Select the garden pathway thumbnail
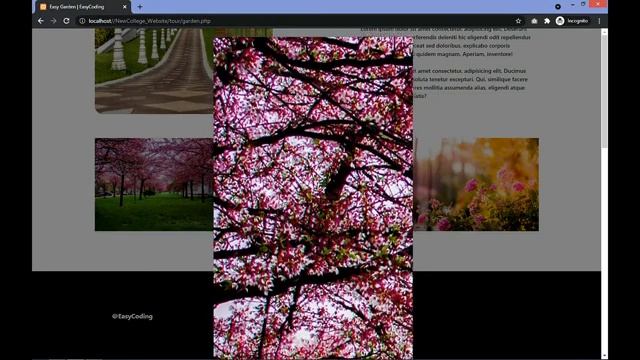 click(x=154, y=71)
